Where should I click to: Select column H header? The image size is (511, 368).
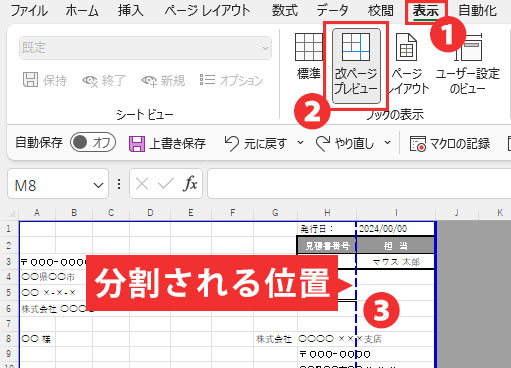[x=327, y=213]
